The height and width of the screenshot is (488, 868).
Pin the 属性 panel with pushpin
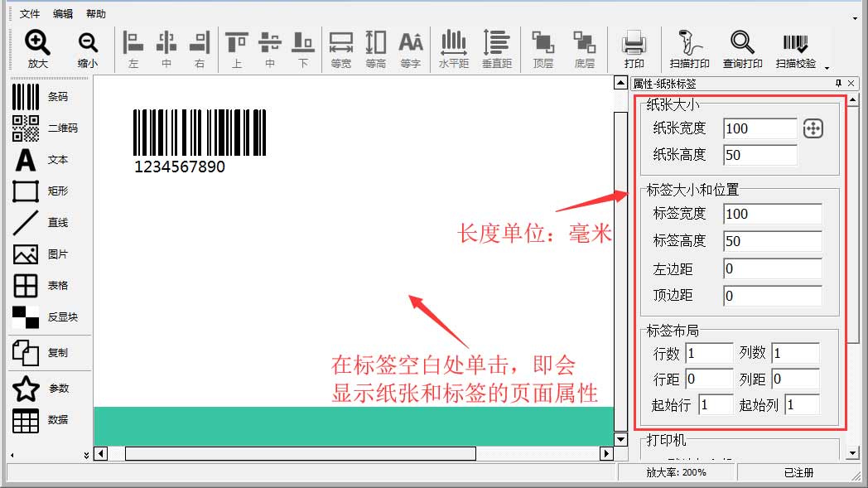pos(838,83)
